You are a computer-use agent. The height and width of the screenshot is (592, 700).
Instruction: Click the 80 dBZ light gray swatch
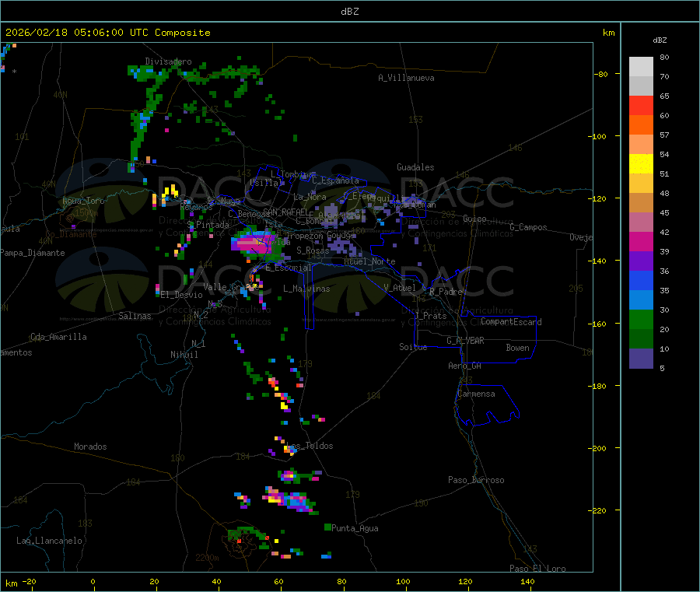click(x=641, y=67)
